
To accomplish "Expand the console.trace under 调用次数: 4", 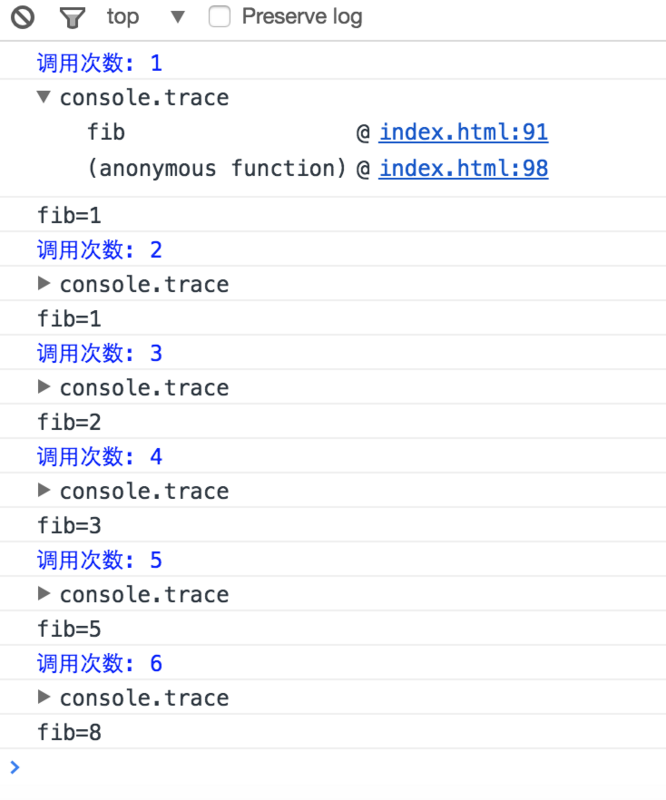I will tap(44, 490).
